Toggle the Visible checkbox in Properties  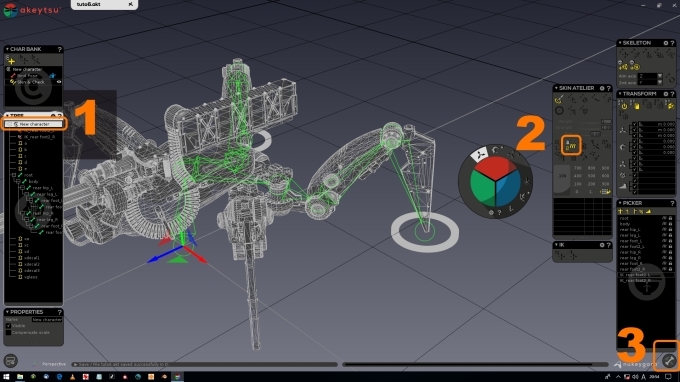tap(8, 326)
